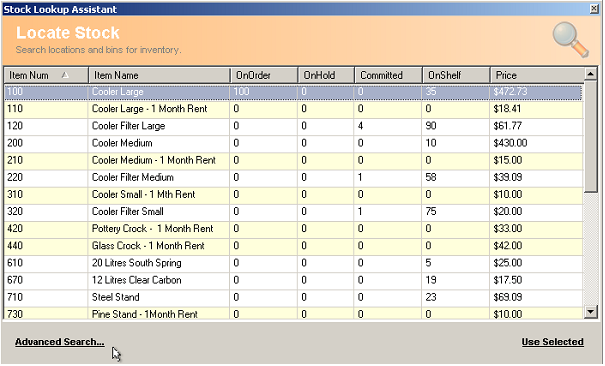Click the scrollbar down arrow
Screen dimensions: 605x366
(591, 312)
